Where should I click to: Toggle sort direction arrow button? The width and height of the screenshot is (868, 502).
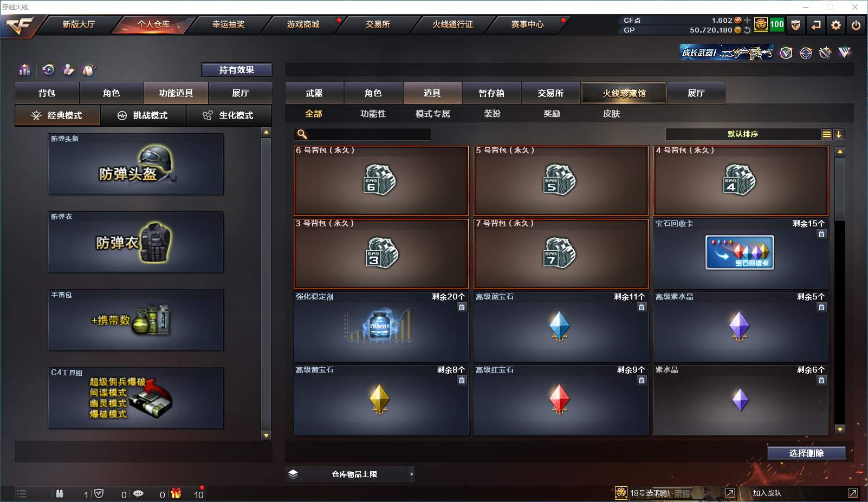(838, 134)
